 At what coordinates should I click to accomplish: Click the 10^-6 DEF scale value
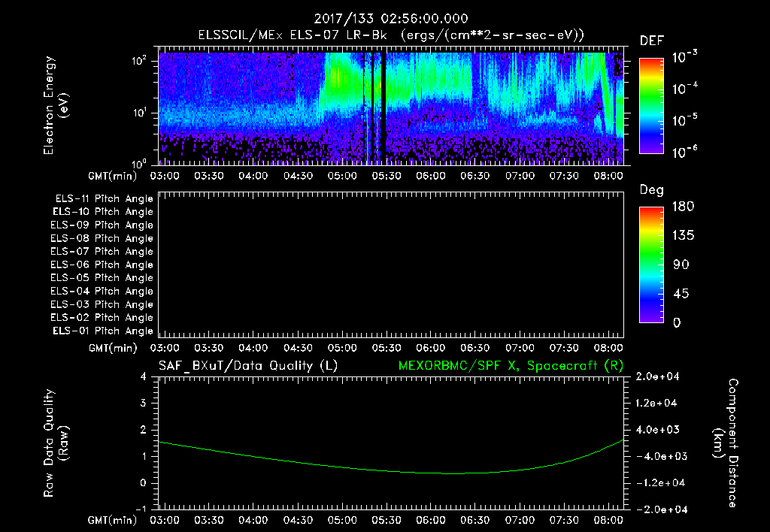[684, 152]
